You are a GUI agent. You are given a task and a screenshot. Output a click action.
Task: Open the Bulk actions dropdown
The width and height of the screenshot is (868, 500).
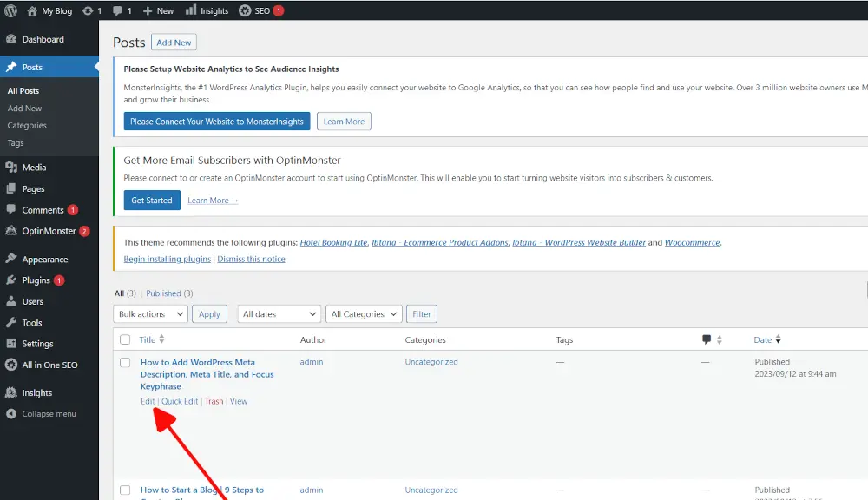[150, 314]
